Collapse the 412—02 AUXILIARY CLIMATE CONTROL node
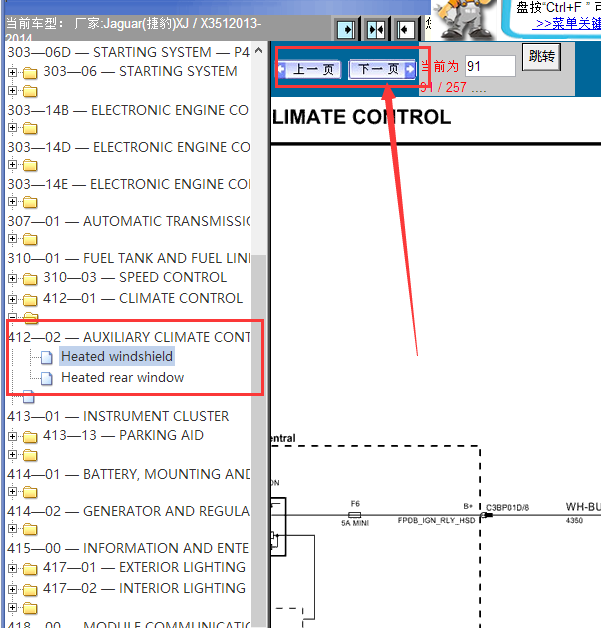The image size is (601, 628). coord(12,317)
